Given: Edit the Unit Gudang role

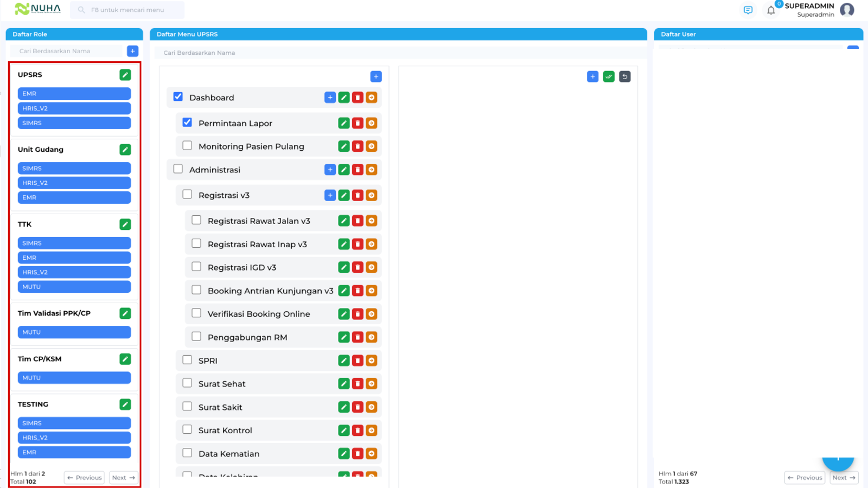Looking at the screenshot, I should 125,150.
